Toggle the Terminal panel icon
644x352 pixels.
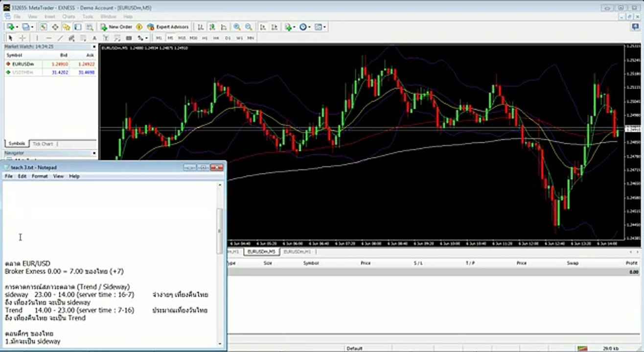pos(77,27)
